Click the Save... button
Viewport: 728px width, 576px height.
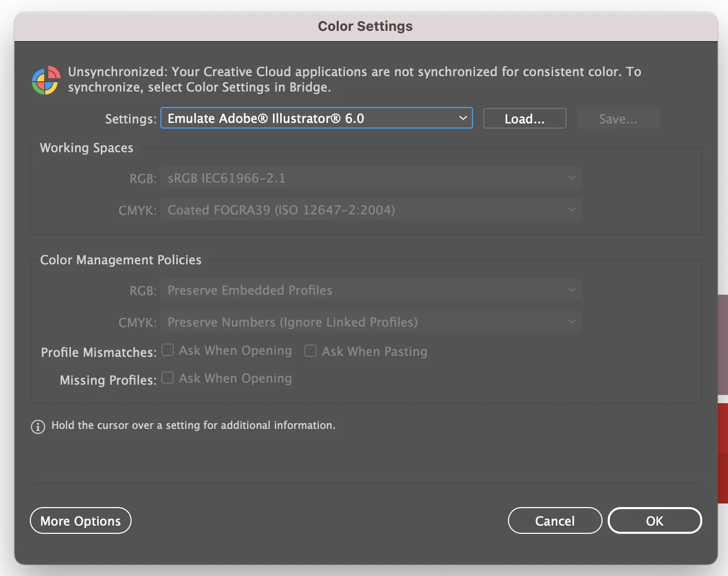[x=618, y=119]
